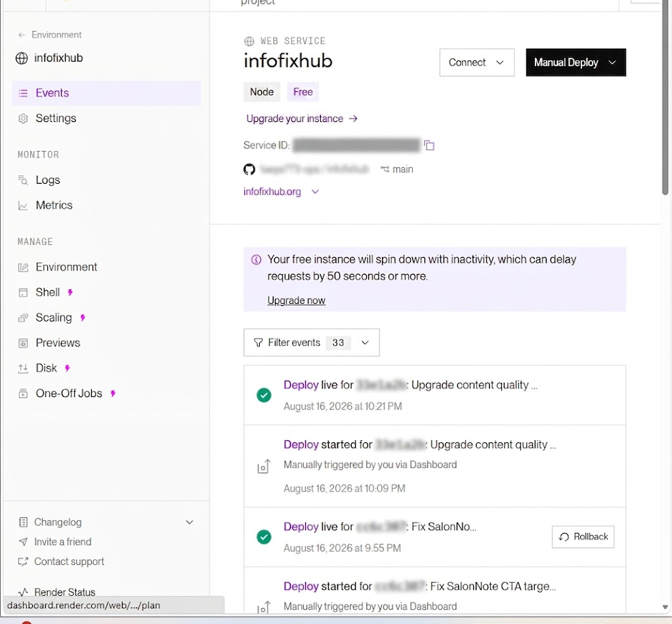Open infofixhub.org link
Viewport: 672px width, 624px height.
pos(272,192)
